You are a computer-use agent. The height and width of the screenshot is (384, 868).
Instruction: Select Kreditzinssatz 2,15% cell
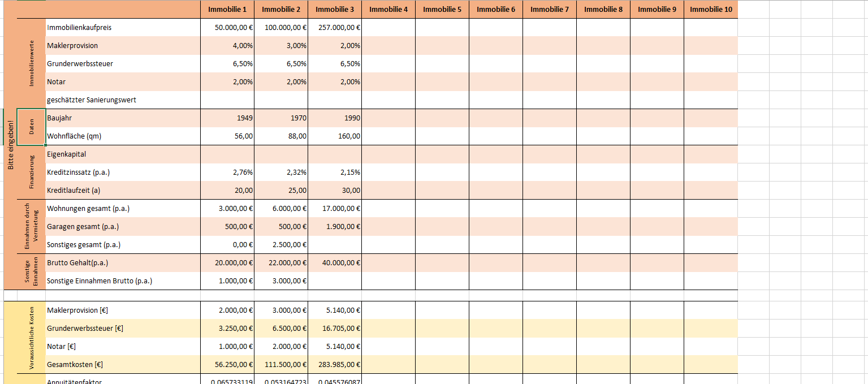click(335, 172)
